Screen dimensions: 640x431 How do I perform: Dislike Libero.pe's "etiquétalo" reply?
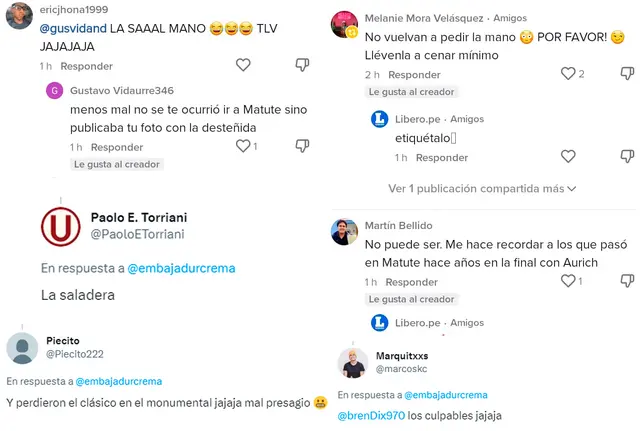click(x=628, y=157)
